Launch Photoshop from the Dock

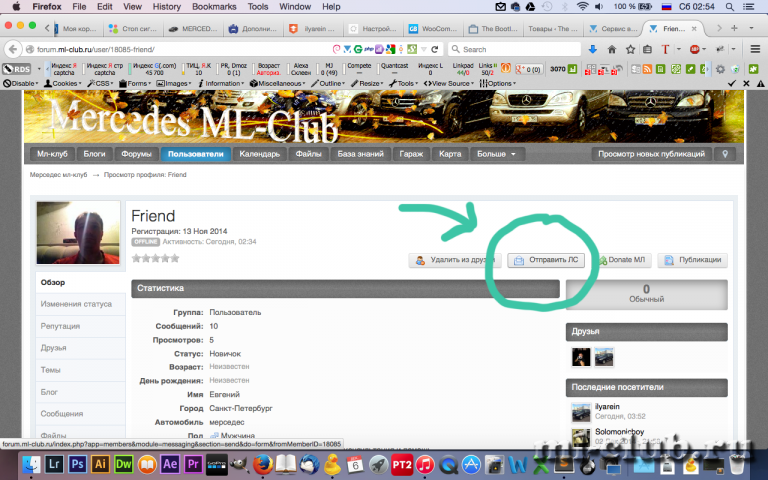tap(77, 464)
